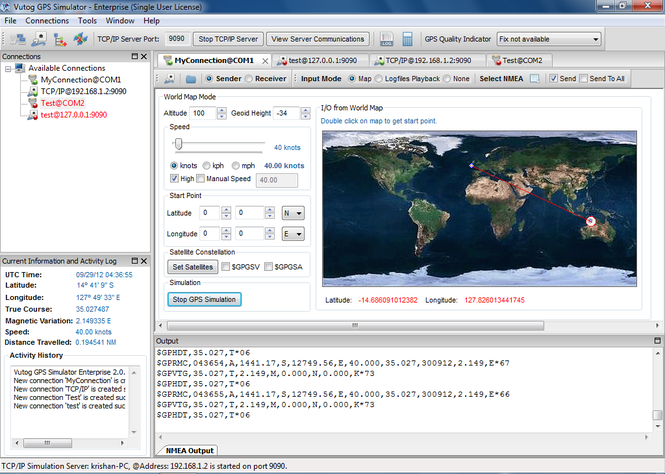Select the knots speed unit

click(x=174, y=165)
